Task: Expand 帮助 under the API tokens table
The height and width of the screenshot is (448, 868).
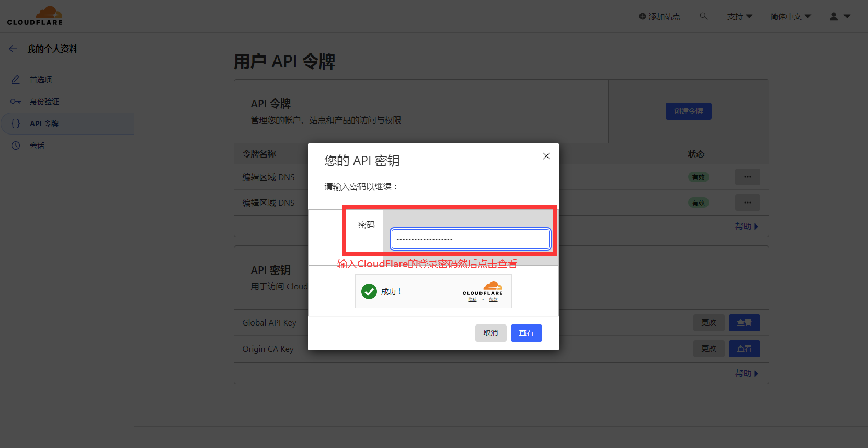Action: click(746, 227)
